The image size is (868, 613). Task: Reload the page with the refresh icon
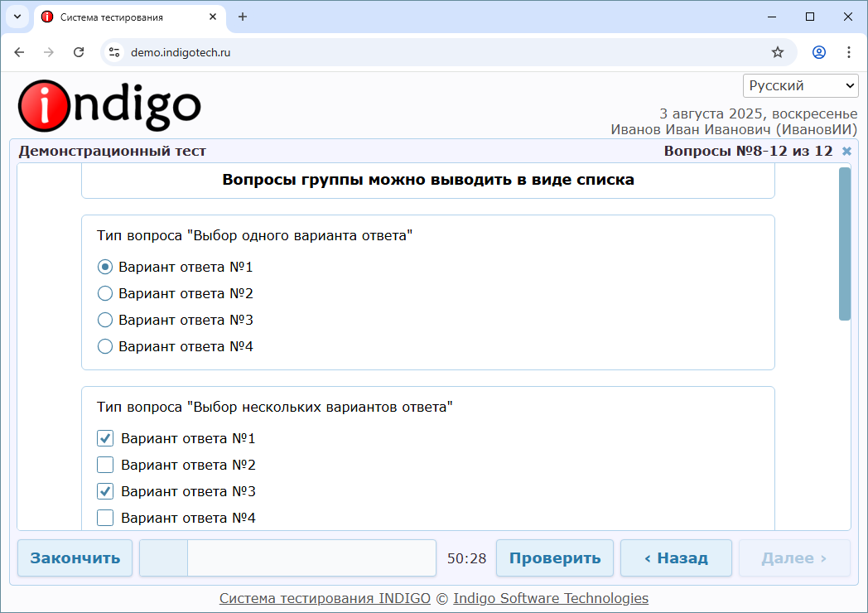79,52
